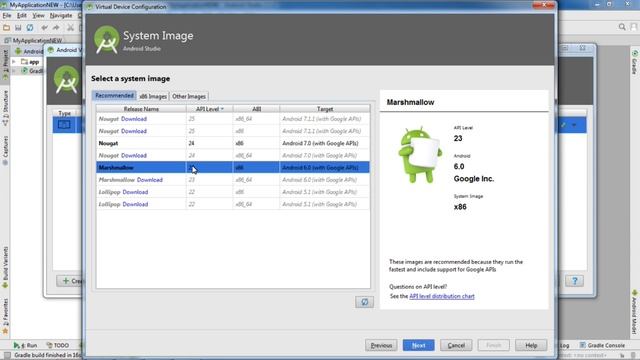Click 'Android 7.0 (with Google APIs)' in bold Nougat row
The image size is (640, 360).
pyautogui.click(x=320, y=143)
